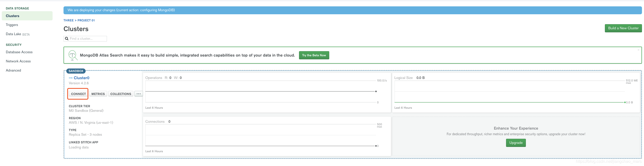644x166 pixels.
Task: Open the Advanced security section
Action: 13,70
